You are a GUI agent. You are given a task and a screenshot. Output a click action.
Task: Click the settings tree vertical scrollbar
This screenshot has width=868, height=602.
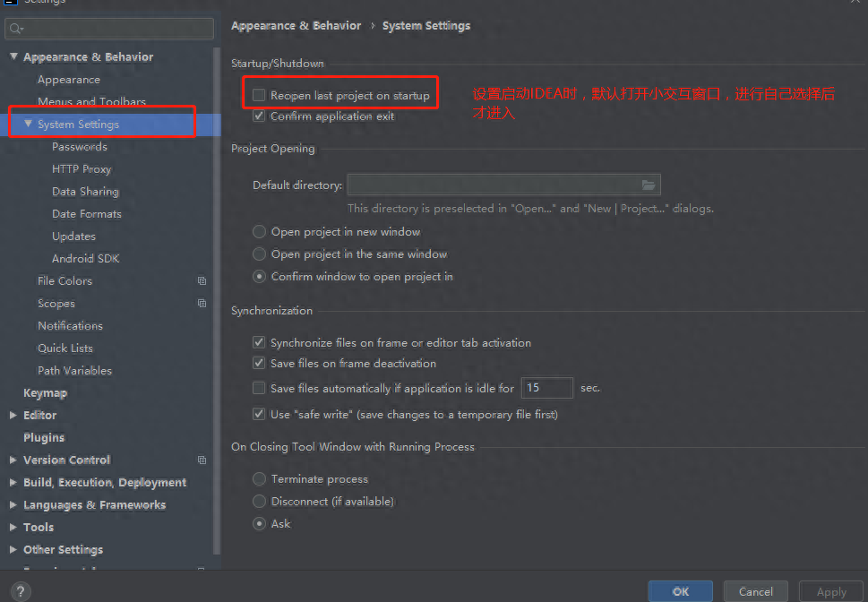217,301
